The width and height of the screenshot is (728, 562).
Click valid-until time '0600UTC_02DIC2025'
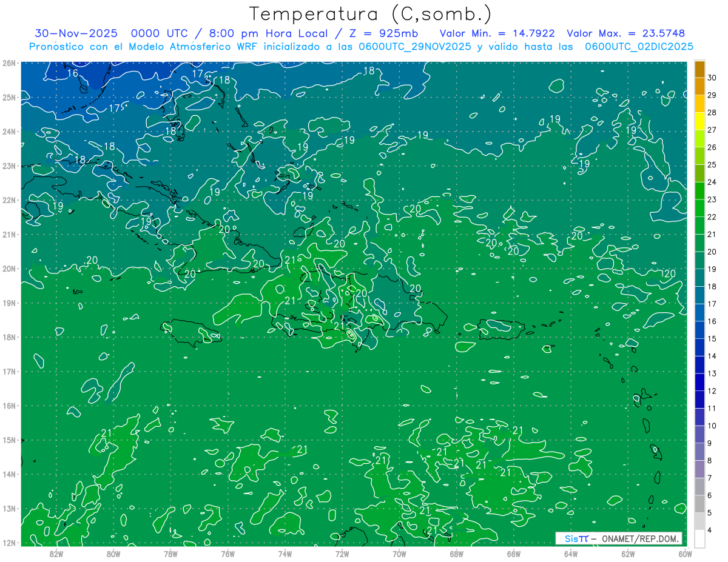639,47
